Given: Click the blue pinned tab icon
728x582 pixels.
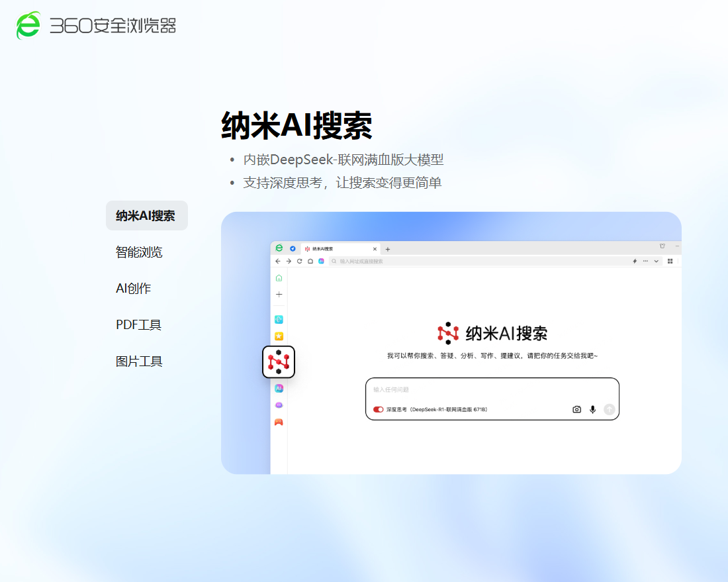Looking at the screenshot, I should [x=293, y=248].
